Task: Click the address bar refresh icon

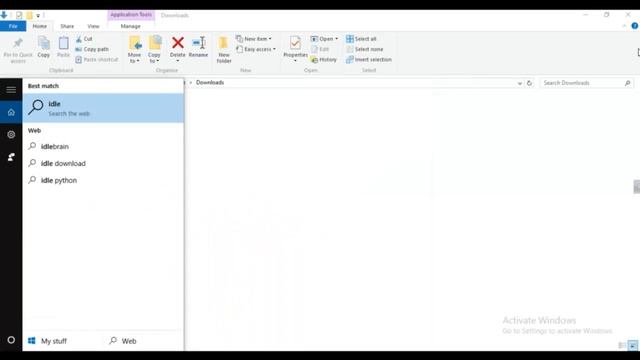Action: point(529,83)
